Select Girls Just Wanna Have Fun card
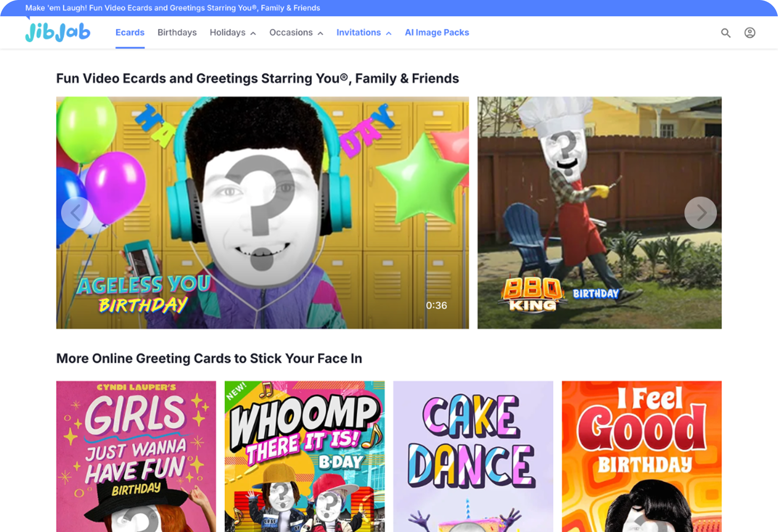Screen dimensions: 778x532 pos(136,456)
